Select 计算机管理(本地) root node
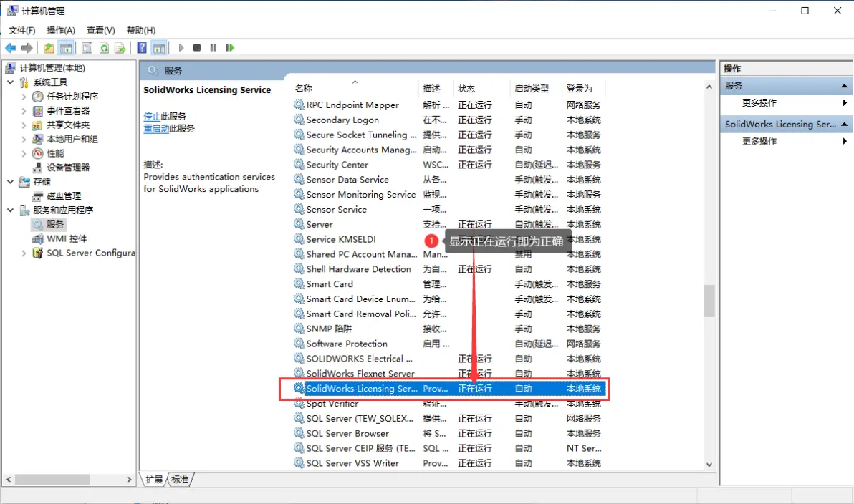854x504 pixels. click(x=52, y=68)
